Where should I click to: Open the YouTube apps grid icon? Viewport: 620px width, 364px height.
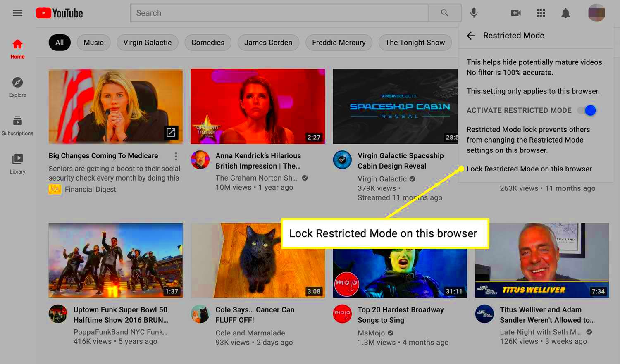[541, 13]
